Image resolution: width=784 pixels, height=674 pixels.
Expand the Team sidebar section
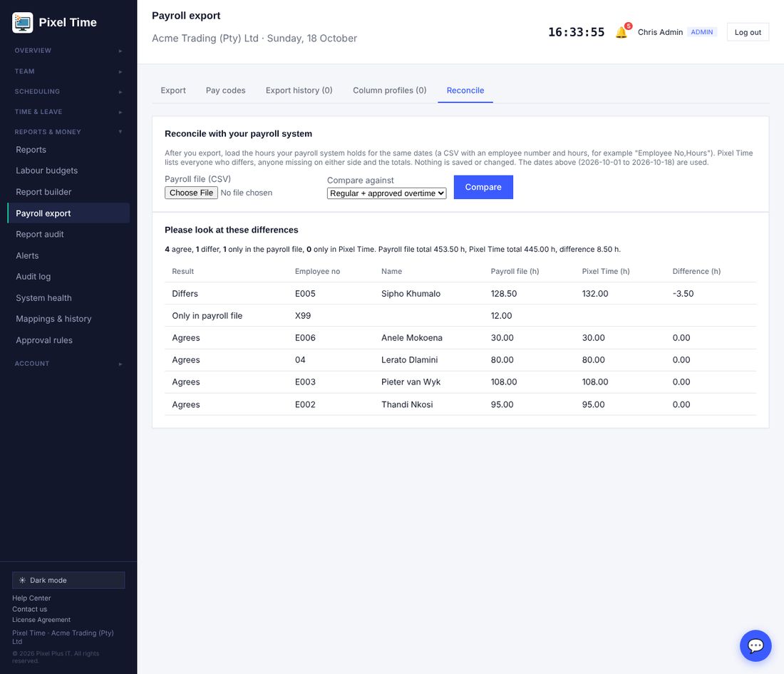coord(68,71)
